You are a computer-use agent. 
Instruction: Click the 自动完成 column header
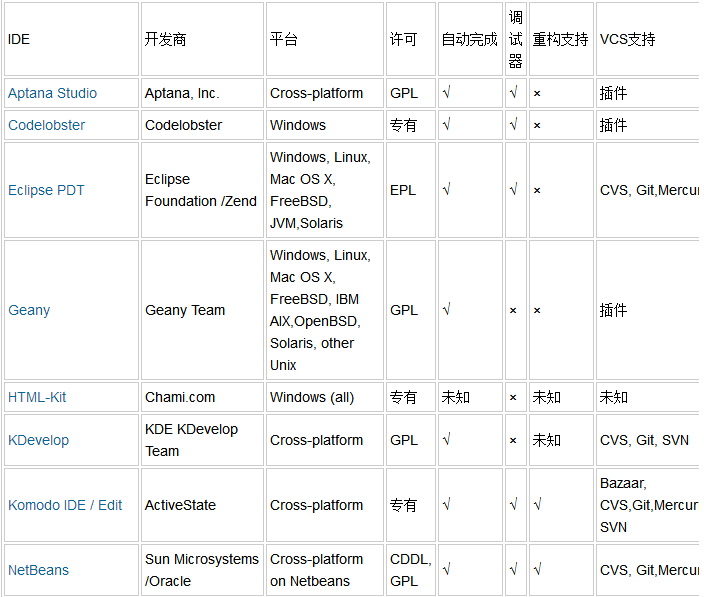tap(469, 39)
